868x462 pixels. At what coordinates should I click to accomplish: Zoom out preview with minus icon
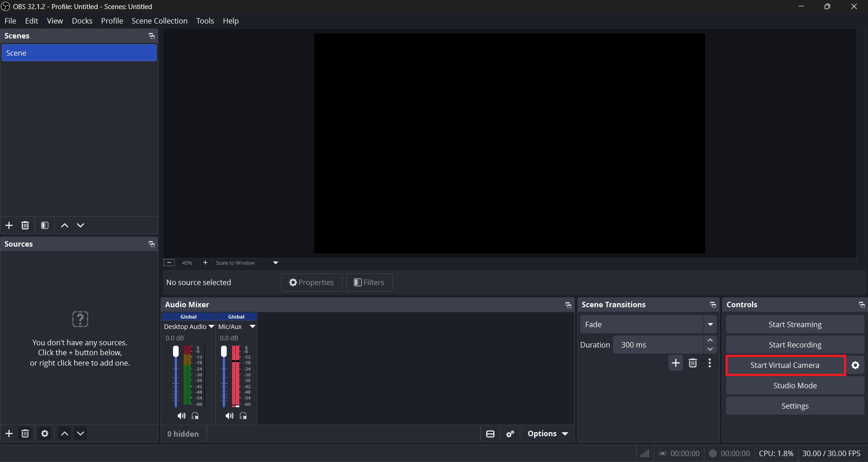point(169,262)
